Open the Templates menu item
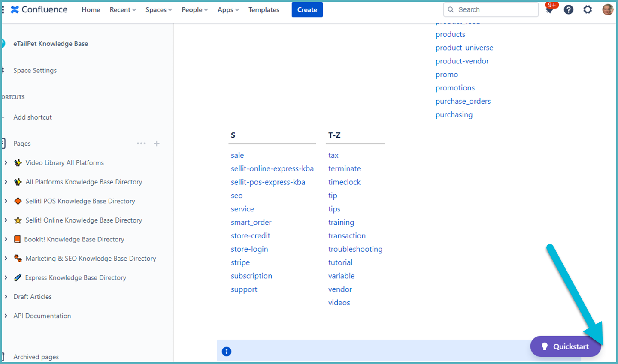Screen dimensions: 618x364 (x=264, y=9)
